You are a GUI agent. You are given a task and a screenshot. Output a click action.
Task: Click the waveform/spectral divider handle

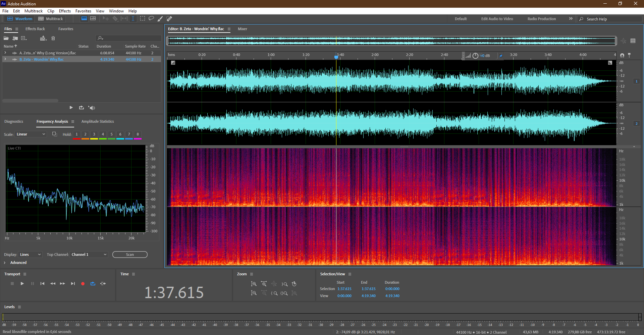[404, 147]
